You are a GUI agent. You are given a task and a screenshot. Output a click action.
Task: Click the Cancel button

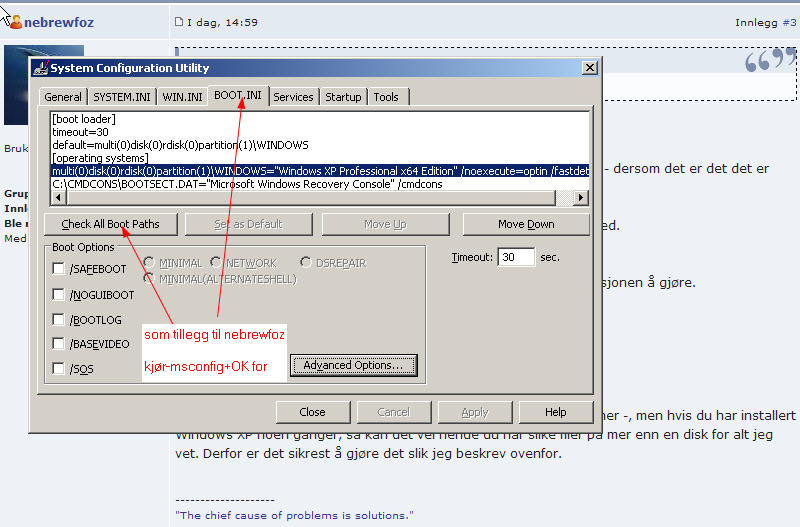[394, 412]
